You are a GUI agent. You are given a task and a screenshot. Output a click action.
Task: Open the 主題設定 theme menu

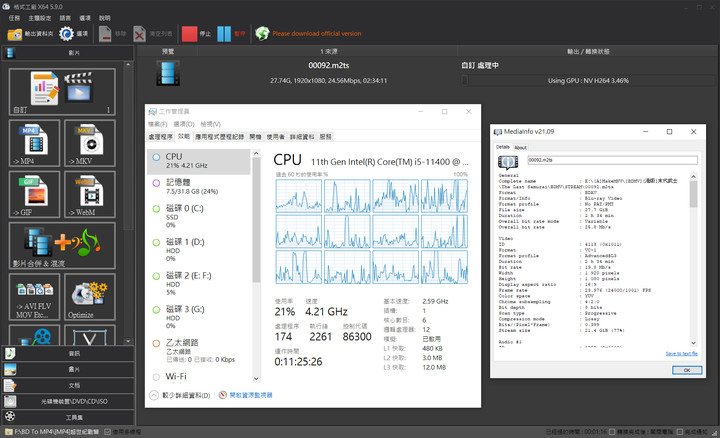[x=40, y=18]
